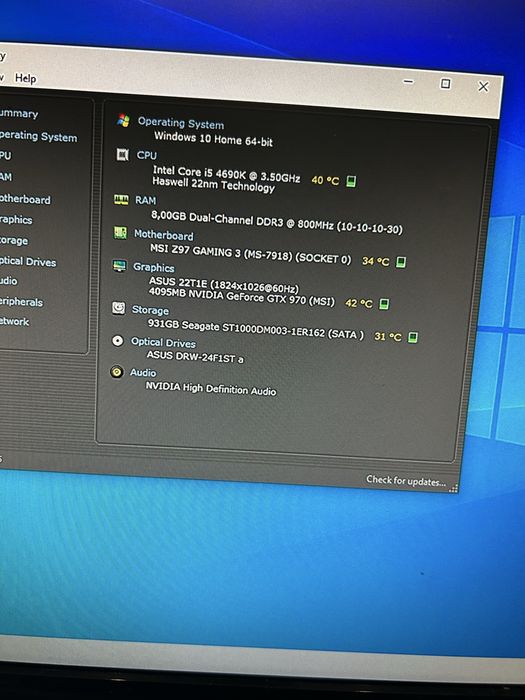The width and height of the screenshot is (525, 700).
Task: Click the Motherboard section icon
Action: tap(120, 233)
